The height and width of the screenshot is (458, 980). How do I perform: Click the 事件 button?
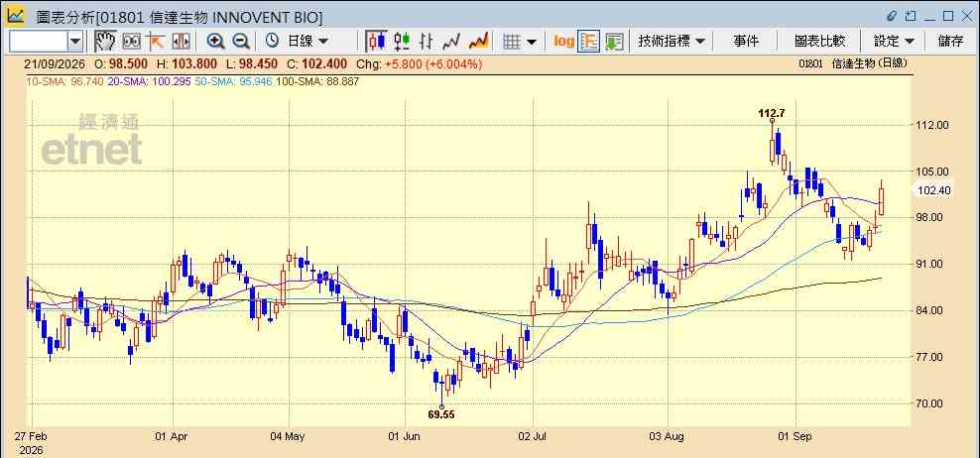tap(746, 42)
